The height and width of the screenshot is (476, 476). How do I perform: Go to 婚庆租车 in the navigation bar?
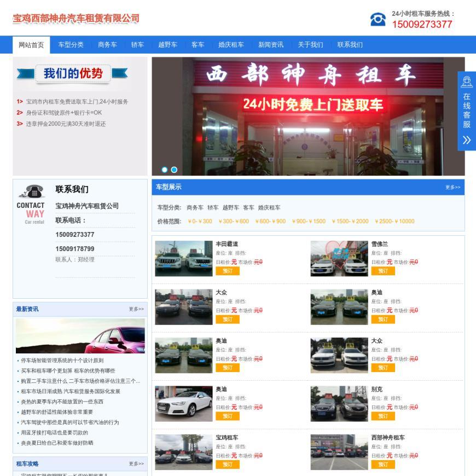pos(231,45)
